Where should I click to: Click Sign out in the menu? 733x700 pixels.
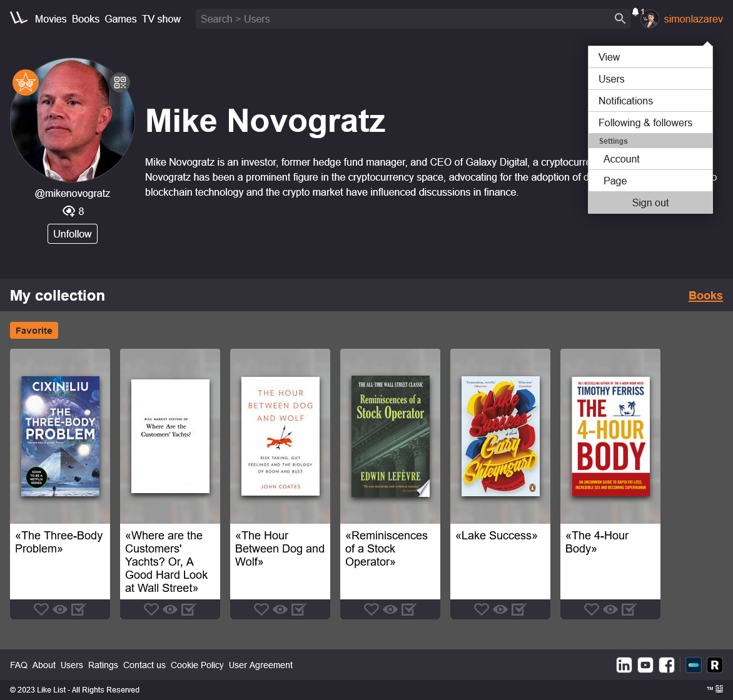650,202
